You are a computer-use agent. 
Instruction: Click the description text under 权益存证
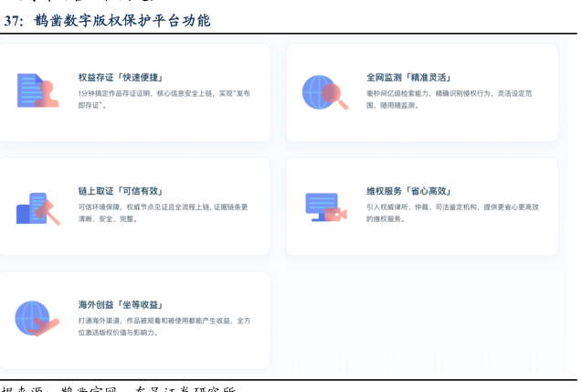point(164,99)
